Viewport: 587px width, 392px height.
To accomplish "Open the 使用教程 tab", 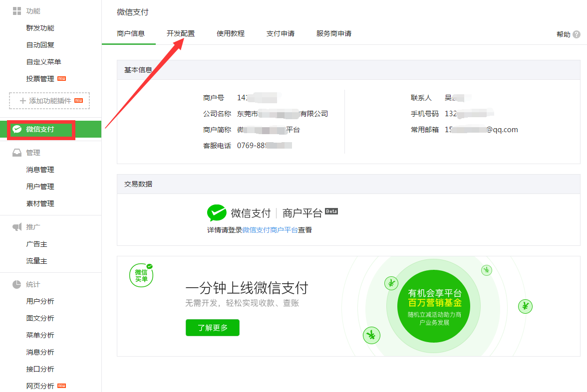I will click(231, 34).
